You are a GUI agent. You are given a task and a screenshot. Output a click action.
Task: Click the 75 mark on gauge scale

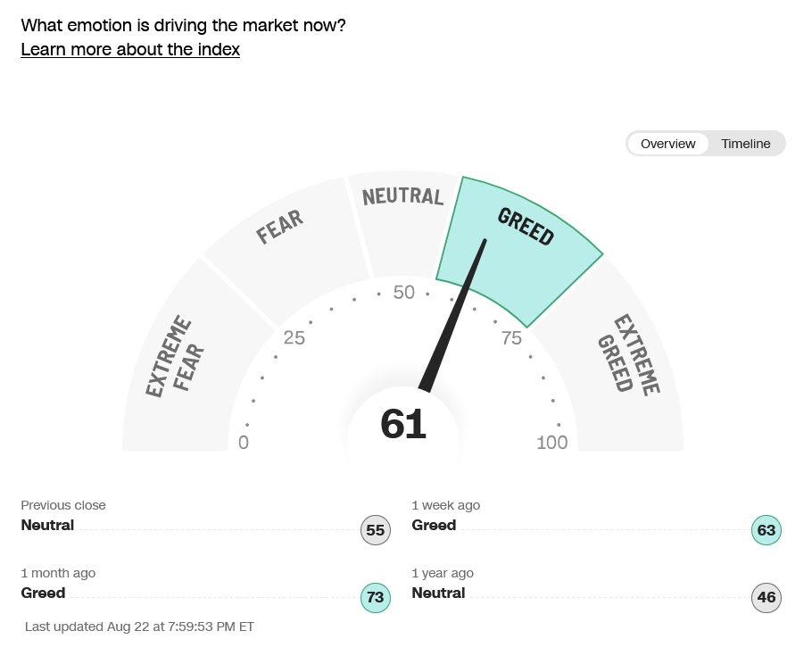(x=511, y=337)
